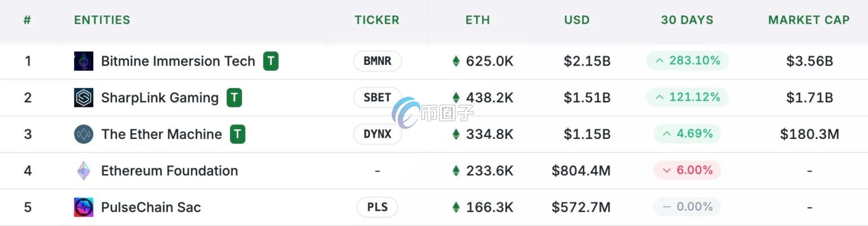Click the SharpLink Gaming logo icon

coord(84,98)
